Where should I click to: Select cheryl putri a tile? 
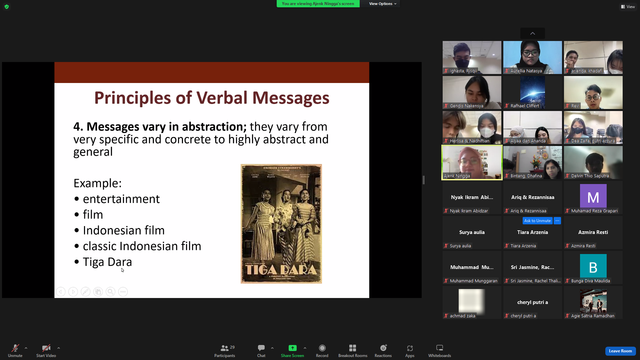[533, 303]
